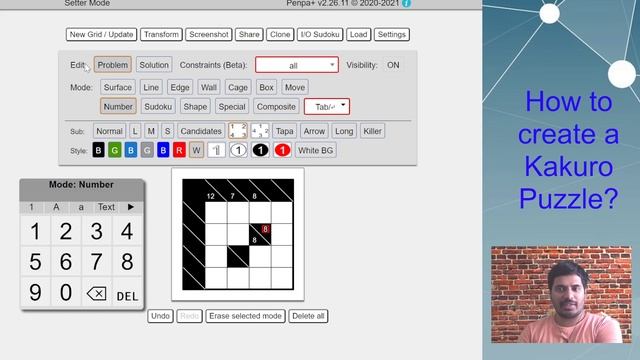Select Wall mode
Screen dimensions: 640x360
point(209,87)
